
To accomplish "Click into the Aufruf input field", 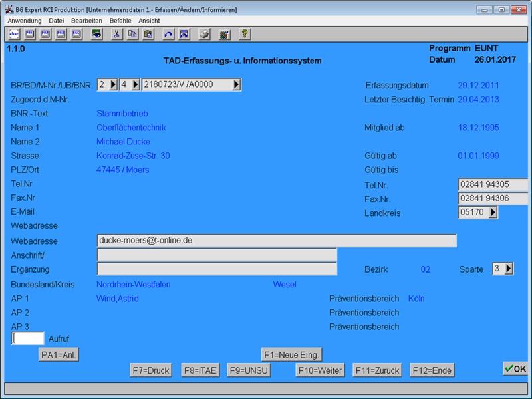I will pos(29,339).
